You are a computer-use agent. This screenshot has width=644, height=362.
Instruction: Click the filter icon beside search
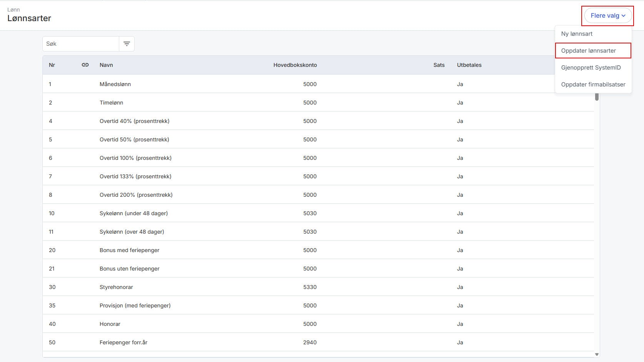127,44
